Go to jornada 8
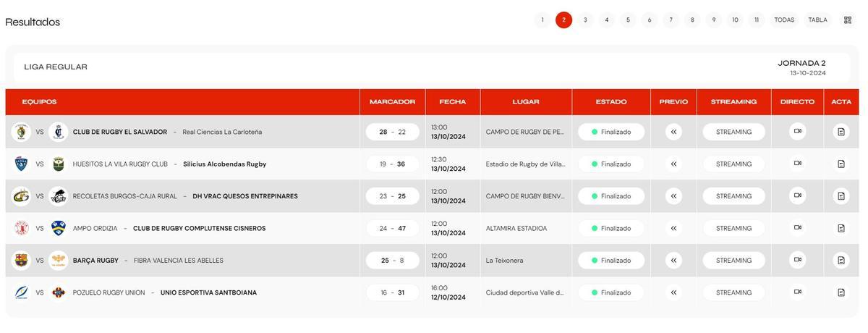 click(692, 20)
